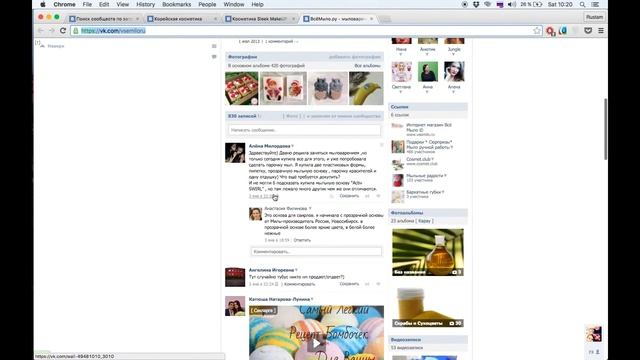The width and height of the screenshot is (640, 360).
Task: Click the Rustam profile button
Action: (594, 17)
